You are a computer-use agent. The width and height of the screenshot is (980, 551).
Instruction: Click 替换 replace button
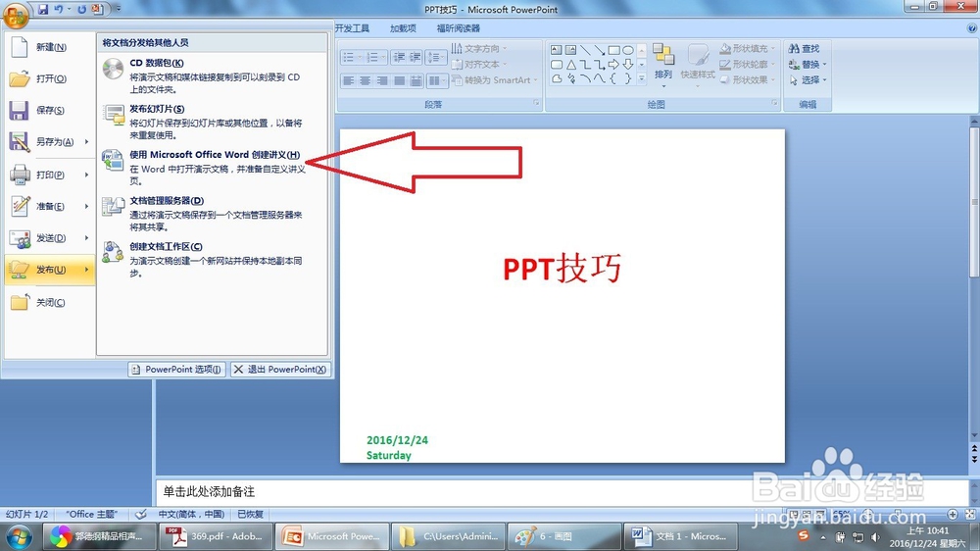[x=808, y=65]
